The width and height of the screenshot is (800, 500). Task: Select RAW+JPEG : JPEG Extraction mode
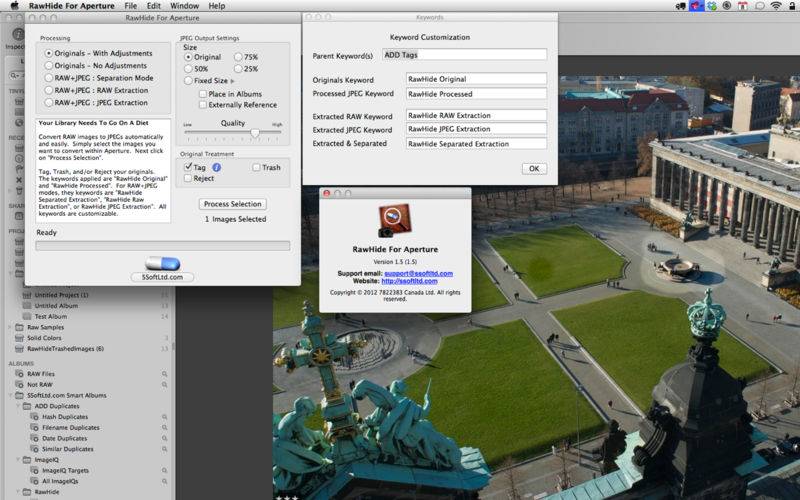pos(49,102)
